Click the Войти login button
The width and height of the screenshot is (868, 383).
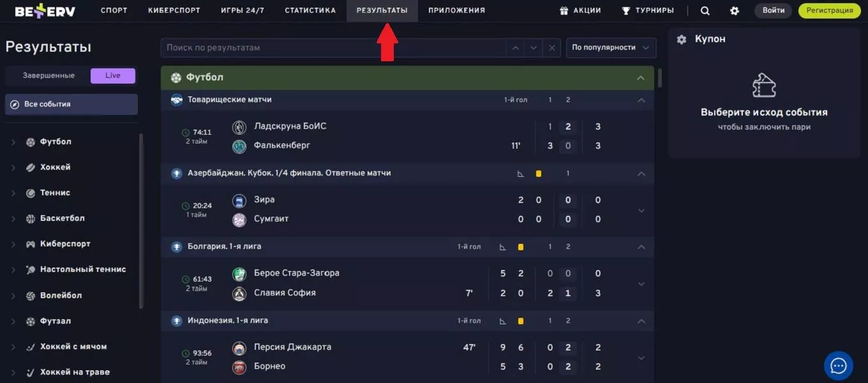[x=773, y=11]
